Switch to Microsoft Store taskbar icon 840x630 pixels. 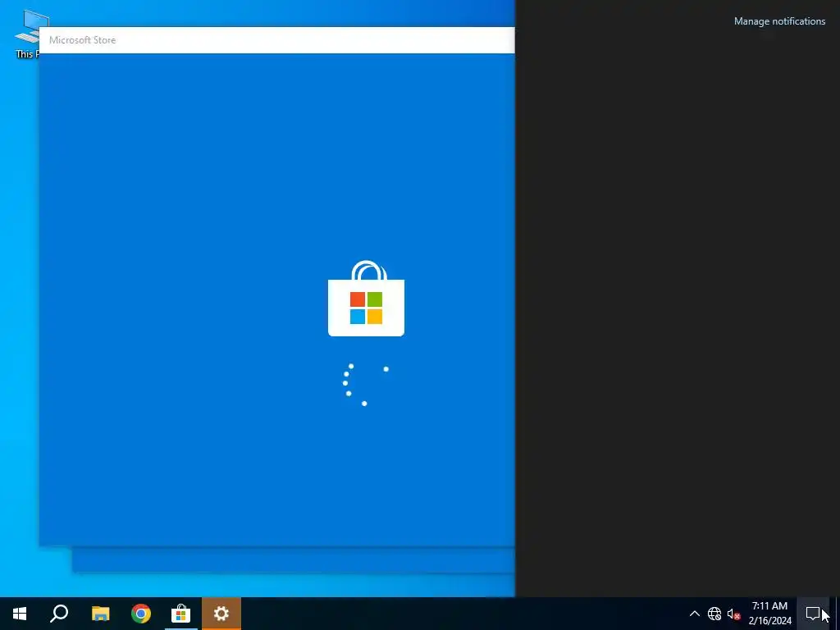[181, 614]
